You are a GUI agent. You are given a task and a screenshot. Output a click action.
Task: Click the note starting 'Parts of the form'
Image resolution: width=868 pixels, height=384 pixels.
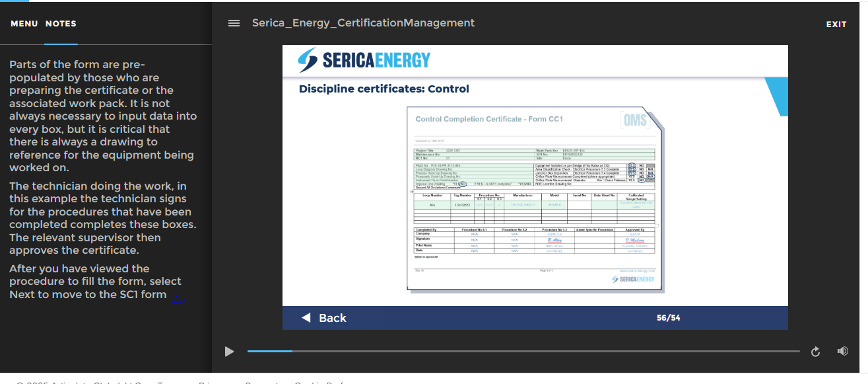pos(103,116)
